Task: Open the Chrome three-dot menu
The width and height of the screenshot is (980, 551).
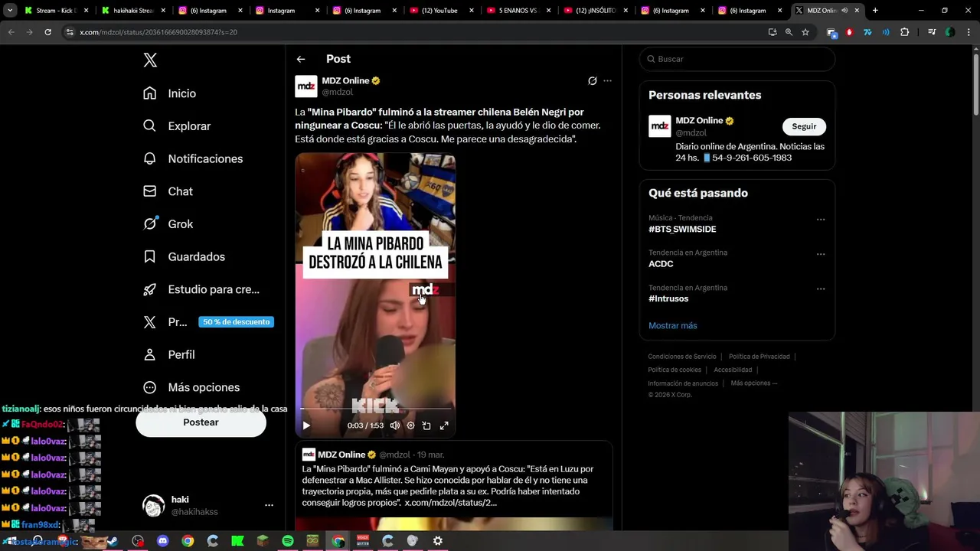Action: coord(968,32)
